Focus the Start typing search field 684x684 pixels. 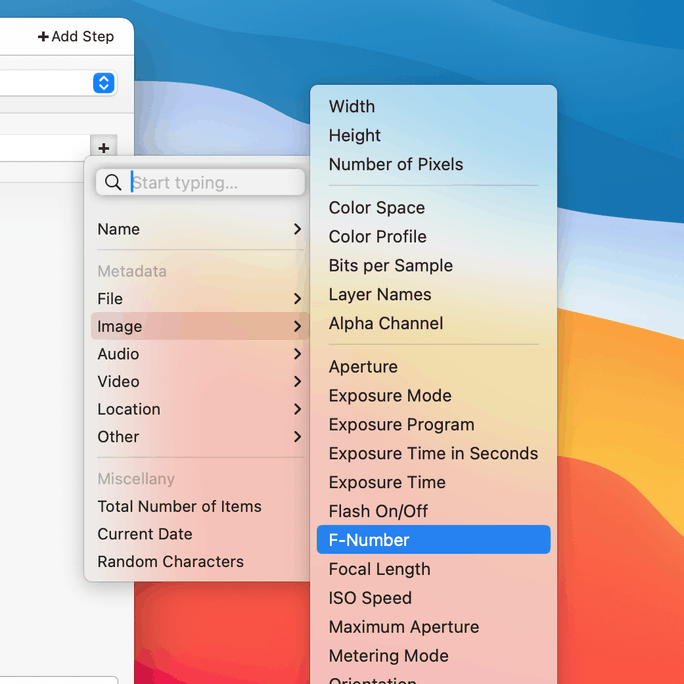tap(215, 182)
